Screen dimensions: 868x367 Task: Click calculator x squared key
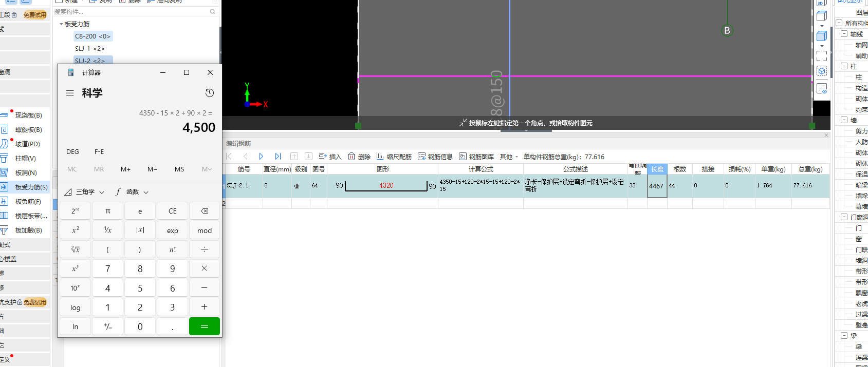[x=76, y=230]
